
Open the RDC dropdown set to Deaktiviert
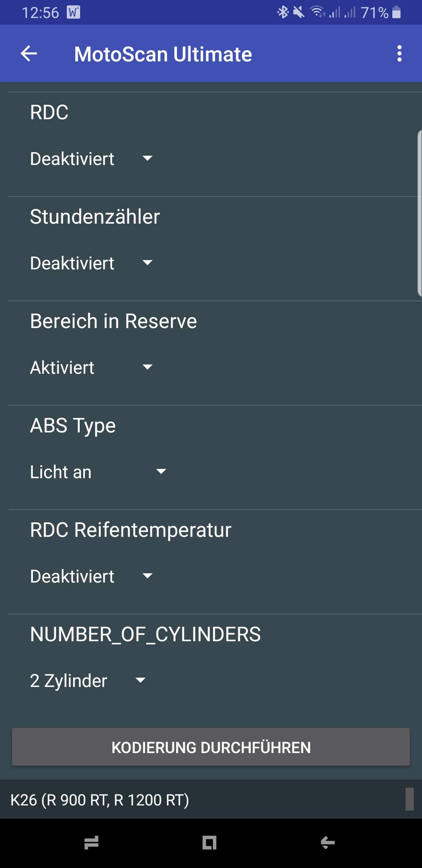91,159
